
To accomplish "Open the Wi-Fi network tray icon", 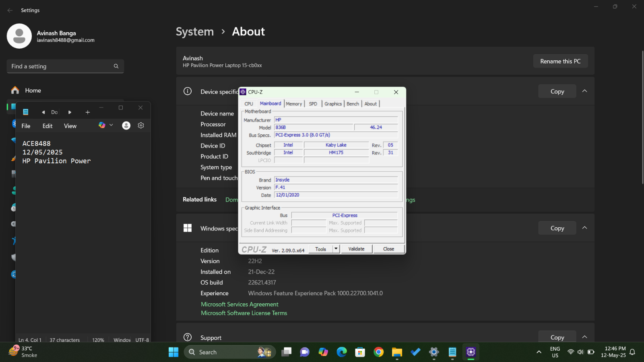I will (x=570, y=352).
